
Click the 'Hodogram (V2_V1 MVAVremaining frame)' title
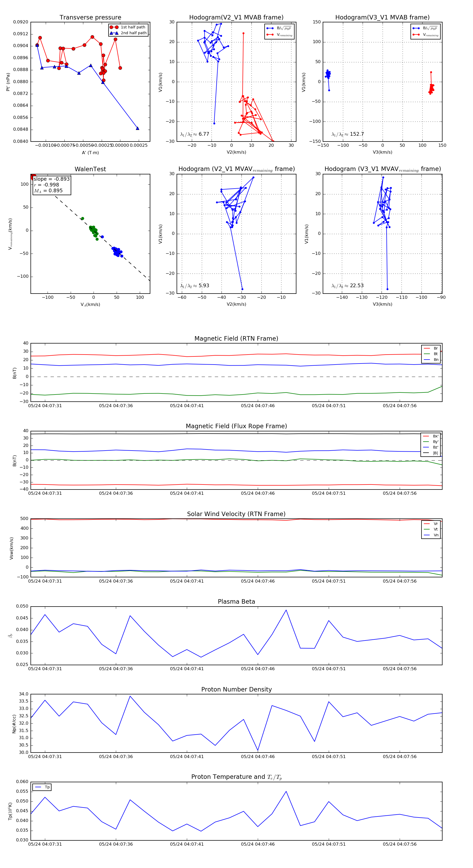(236, 169)
